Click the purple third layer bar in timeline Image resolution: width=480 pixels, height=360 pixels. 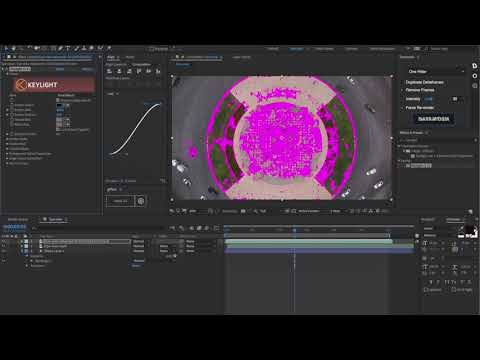(319, 250)
